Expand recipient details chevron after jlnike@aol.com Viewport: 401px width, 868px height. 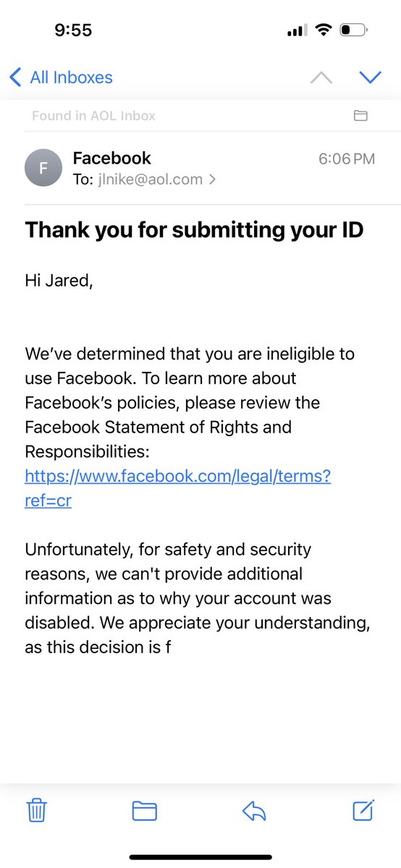pos(212,180)
